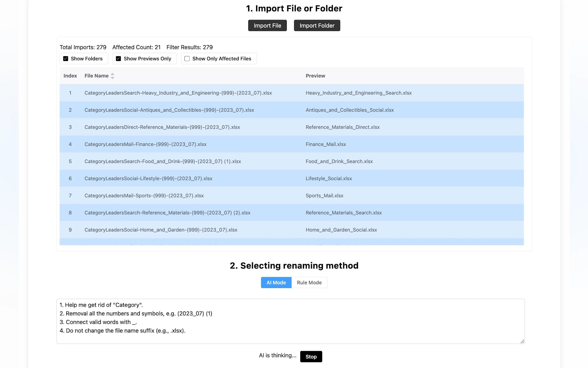This screenshot has width=588, height=368.
Task: Select CategoryLeadersSearch-Reference_Materials (2) file name
Action: coord(167,213)
